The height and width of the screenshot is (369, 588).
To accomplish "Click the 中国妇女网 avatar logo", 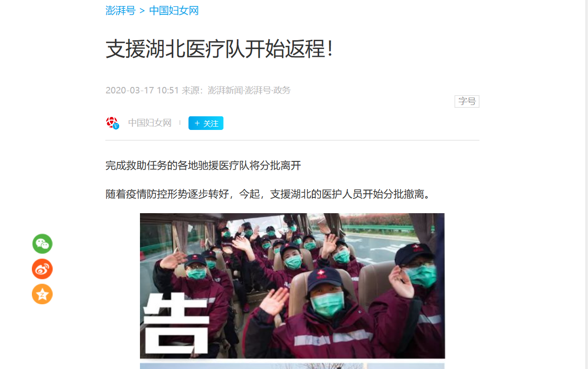I will coord(111,122).
